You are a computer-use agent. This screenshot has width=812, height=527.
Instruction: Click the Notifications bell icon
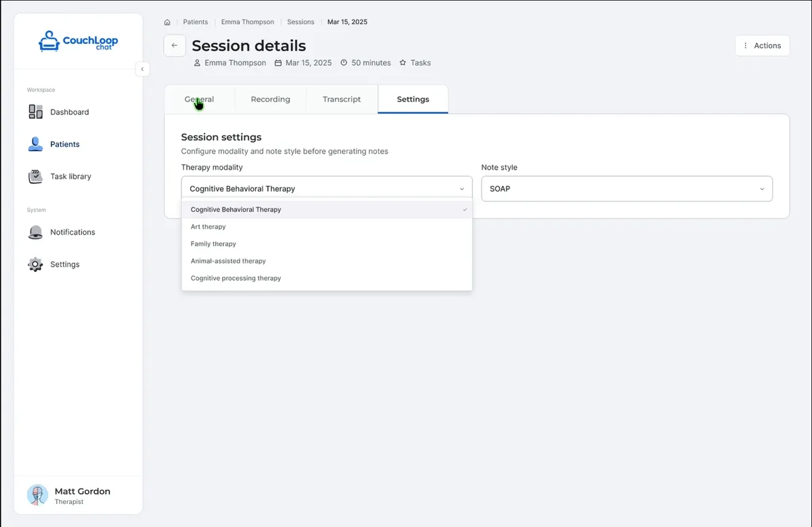[36, 232]
